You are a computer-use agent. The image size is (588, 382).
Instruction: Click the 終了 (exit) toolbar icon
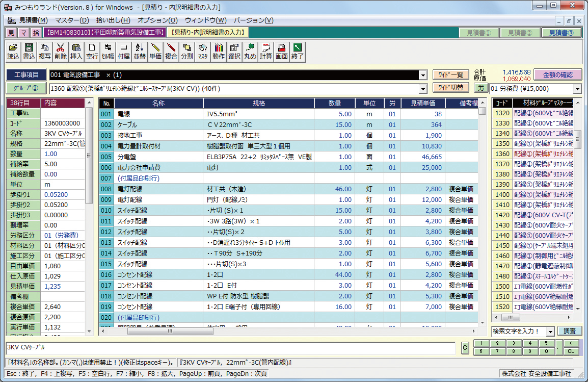298,52
